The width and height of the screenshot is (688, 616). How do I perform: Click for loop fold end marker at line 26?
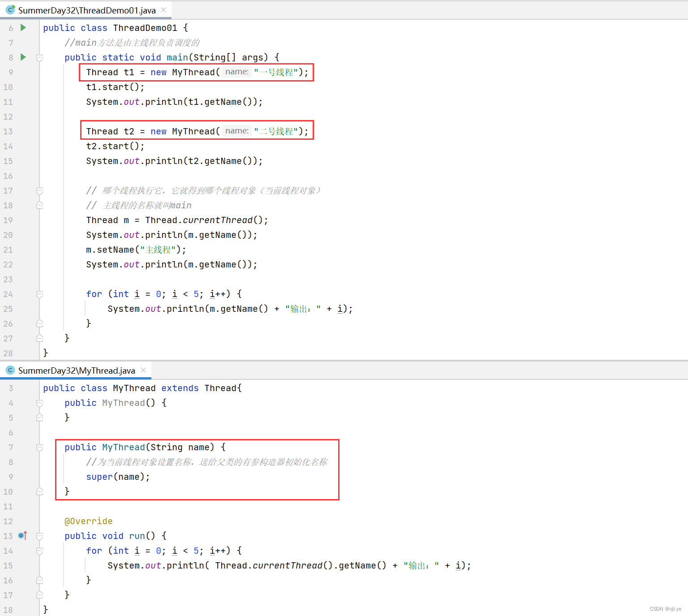click(x=39, y=323)
